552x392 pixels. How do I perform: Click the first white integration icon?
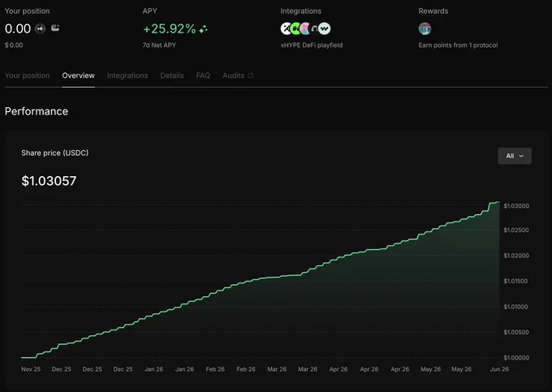286,28
